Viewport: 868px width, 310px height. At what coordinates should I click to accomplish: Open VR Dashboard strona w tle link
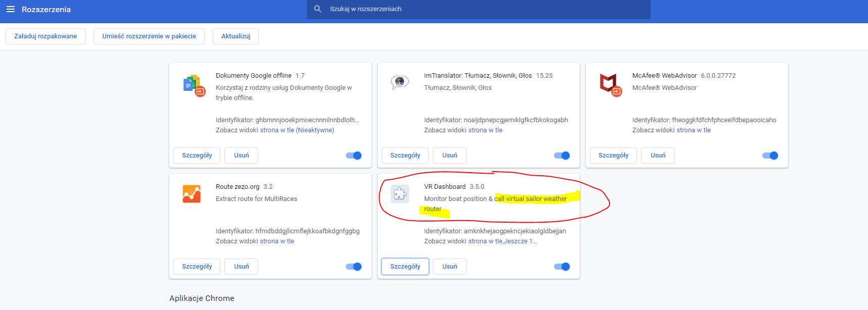(x=485, y=241)
